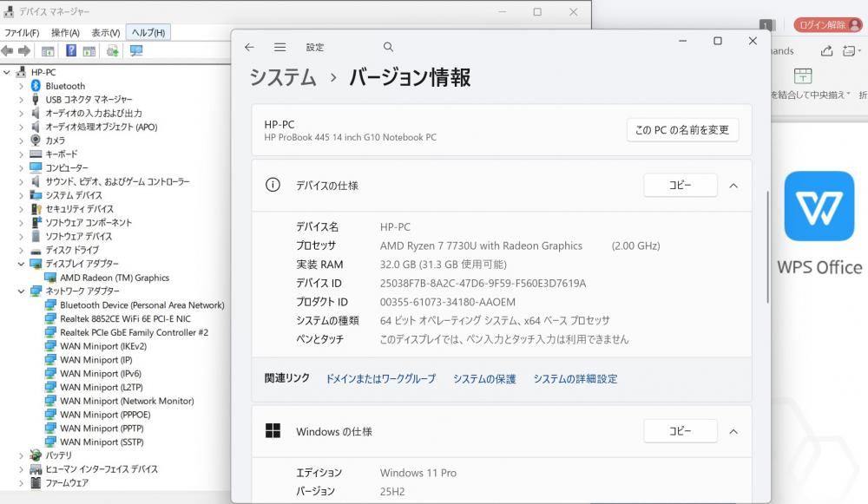Collapse the デバイスの仕様 section chevron
Viewport: 868px width, 504px height.
pyautogui.click(x=733, y=186)
